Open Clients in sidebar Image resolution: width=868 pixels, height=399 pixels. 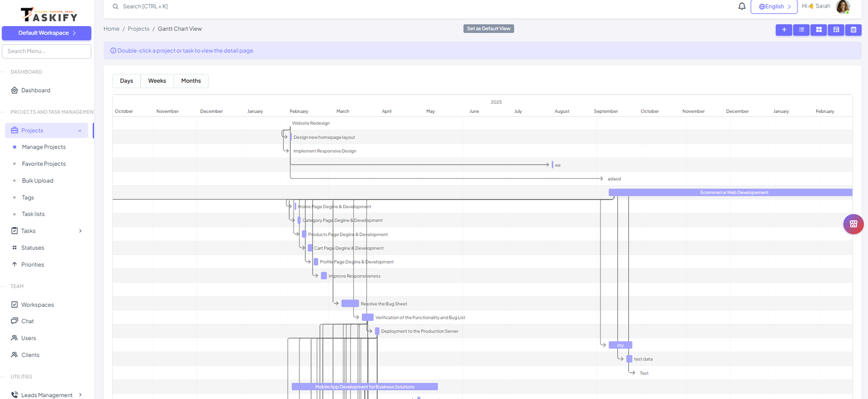tap(30, 355)
